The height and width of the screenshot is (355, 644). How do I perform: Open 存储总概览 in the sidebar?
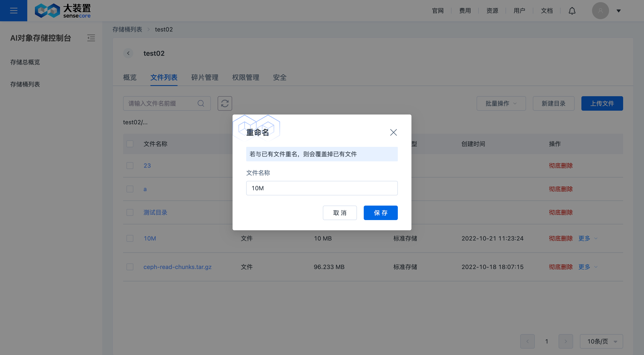click(25, 62)
